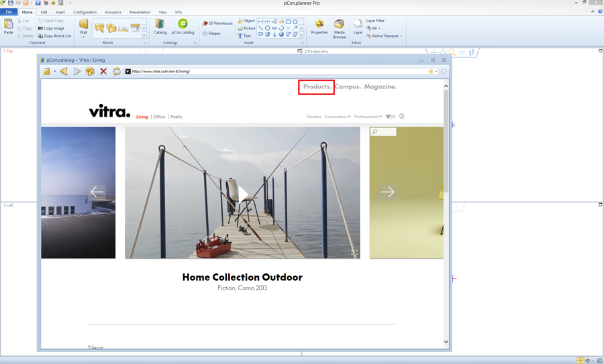Screen dimensions: 604x364
Task: Click the Campus link
Action: (x=348, y=86)
